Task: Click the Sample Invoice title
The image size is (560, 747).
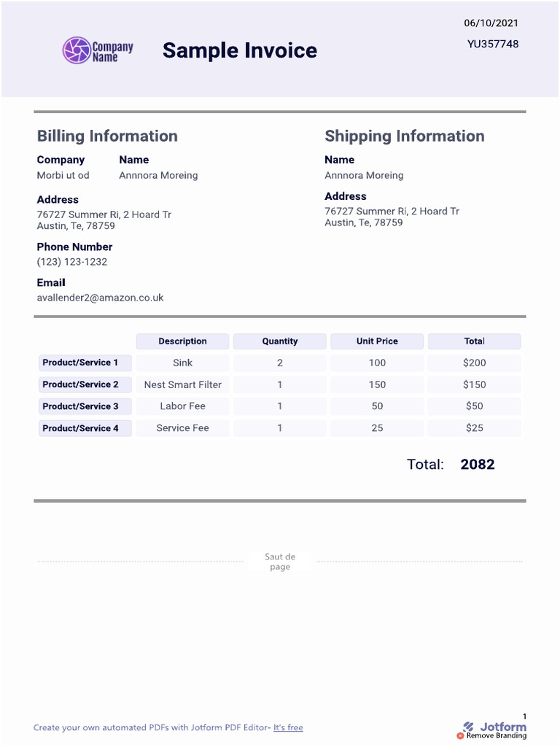Action: [239, 50]
